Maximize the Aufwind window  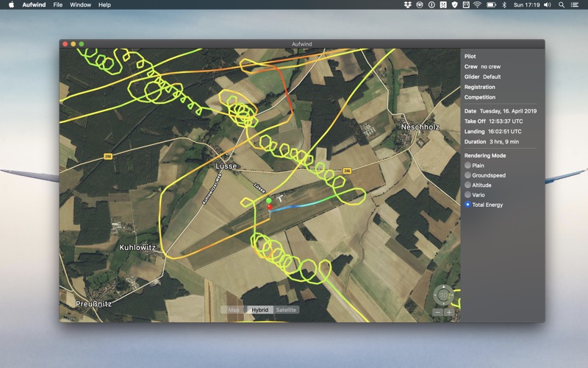click(x=82, y=44)
